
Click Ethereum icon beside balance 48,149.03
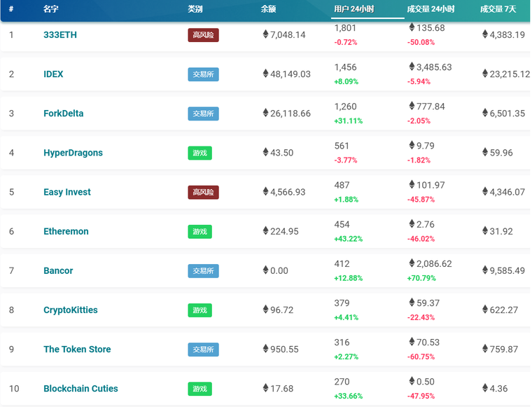(x=266, y=74)
